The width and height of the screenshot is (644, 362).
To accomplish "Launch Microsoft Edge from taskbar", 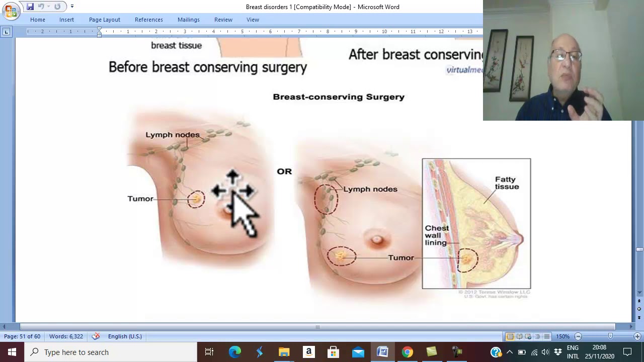I will [x=235, y=352].
